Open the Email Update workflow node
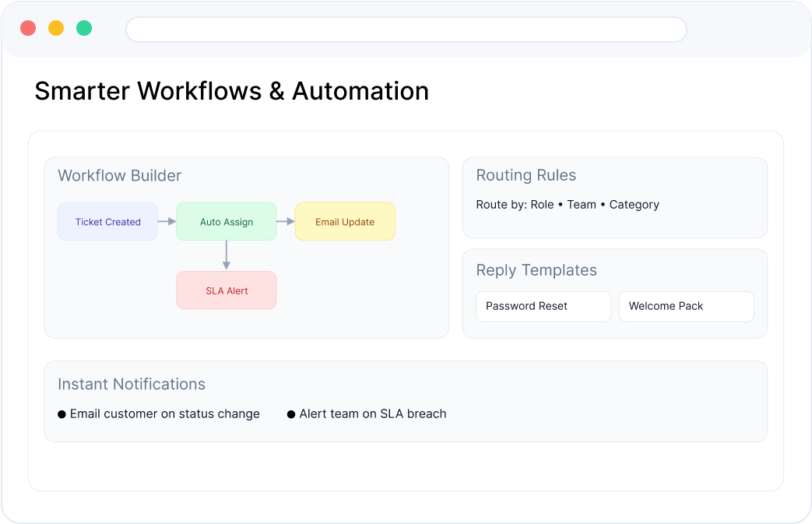812x524 pixels. pos(345,221)
